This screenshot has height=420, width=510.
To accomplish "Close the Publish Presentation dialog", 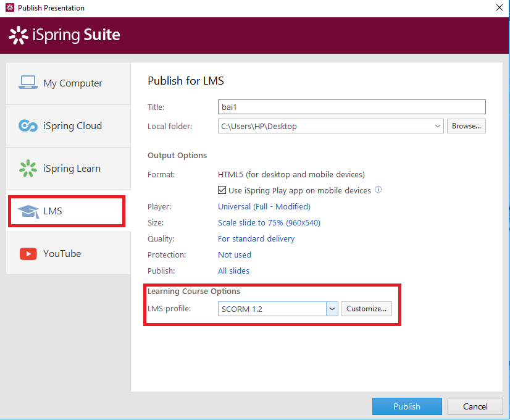I will pyautogui.click(x=500, y=7).
